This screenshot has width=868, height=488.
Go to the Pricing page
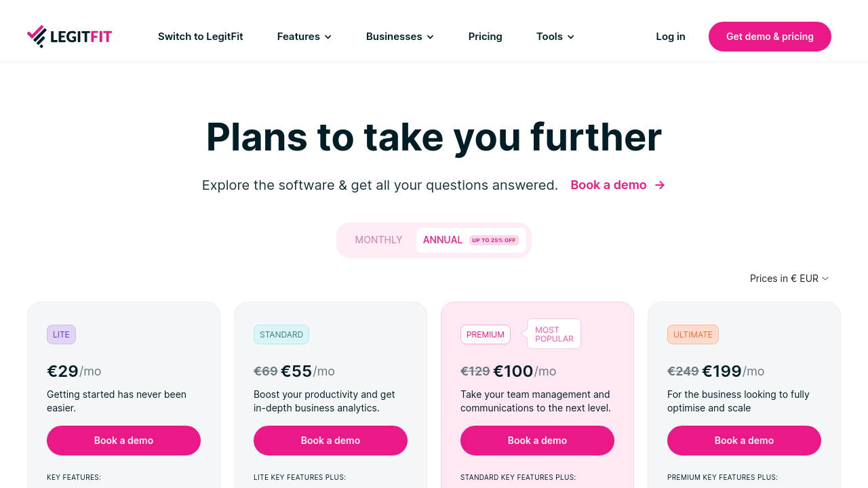[485, 37]
